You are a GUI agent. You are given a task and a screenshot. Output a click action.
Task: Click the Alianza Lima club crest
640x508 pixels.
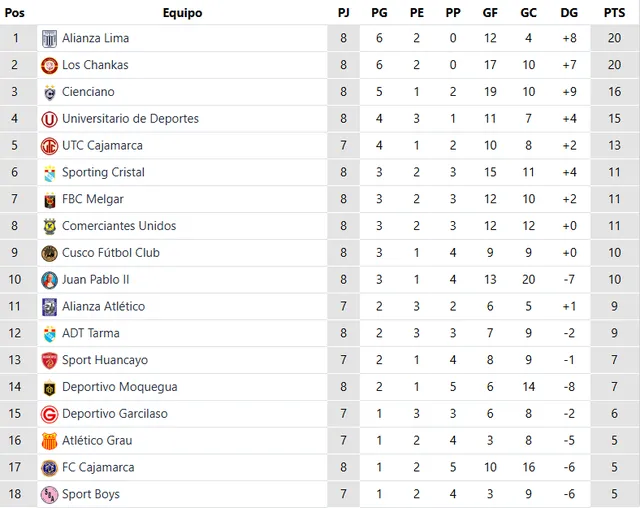click(49, 39)
